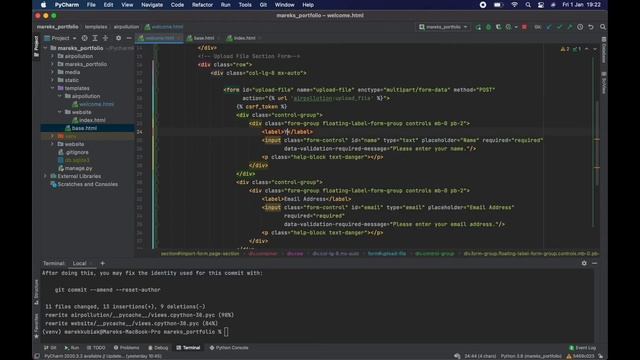Click the battery icon in menu bar

498,5
